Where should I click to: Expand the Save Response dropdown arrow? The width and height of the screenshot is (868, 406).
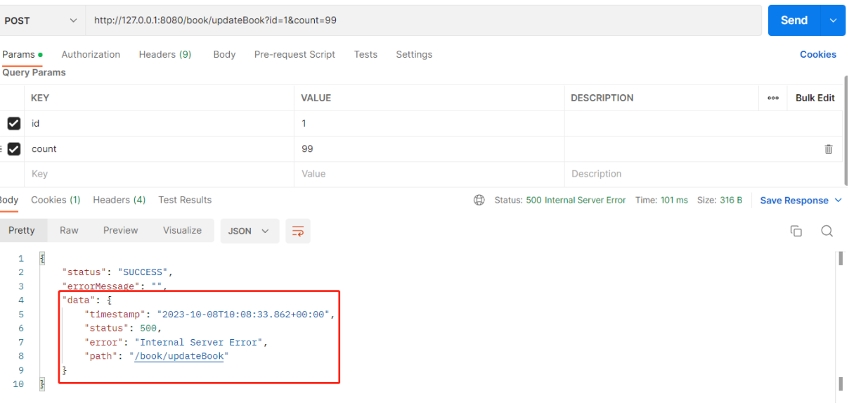[838, 201]
